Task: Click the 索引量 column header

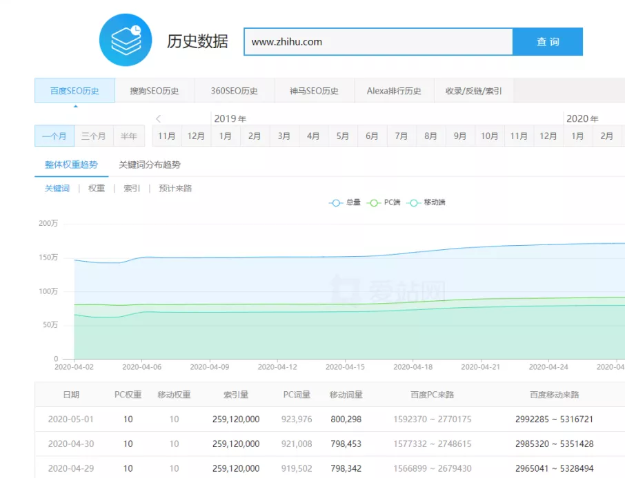Action: pyautogui.click(x=236, y=395)
